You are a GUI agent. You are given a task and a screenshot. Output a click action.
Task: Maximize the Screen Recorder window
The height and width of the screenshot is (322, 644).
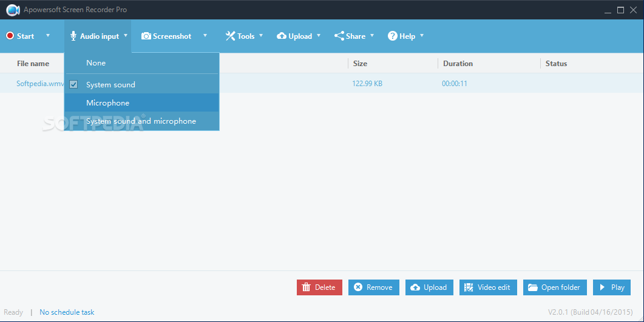point(620,10)
